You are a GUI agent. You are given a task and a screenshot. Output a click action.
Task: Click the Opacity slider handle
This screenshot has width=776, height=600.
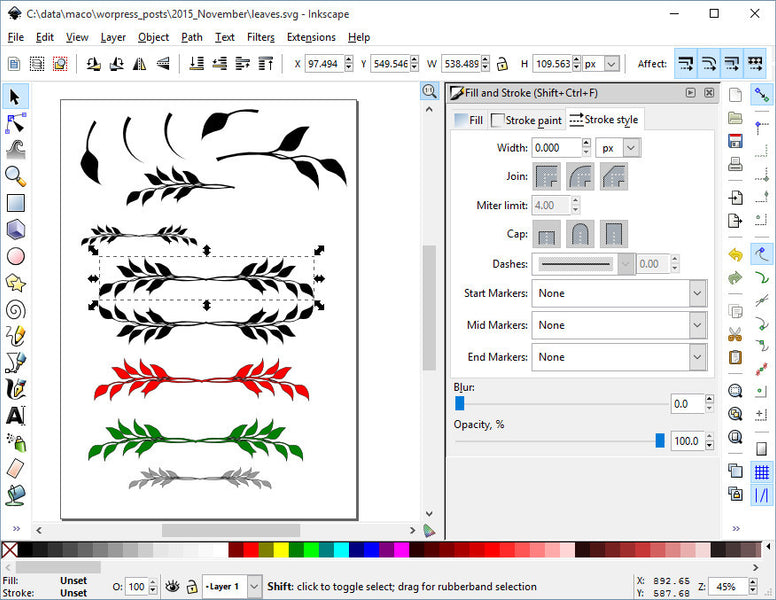[660, 440]
